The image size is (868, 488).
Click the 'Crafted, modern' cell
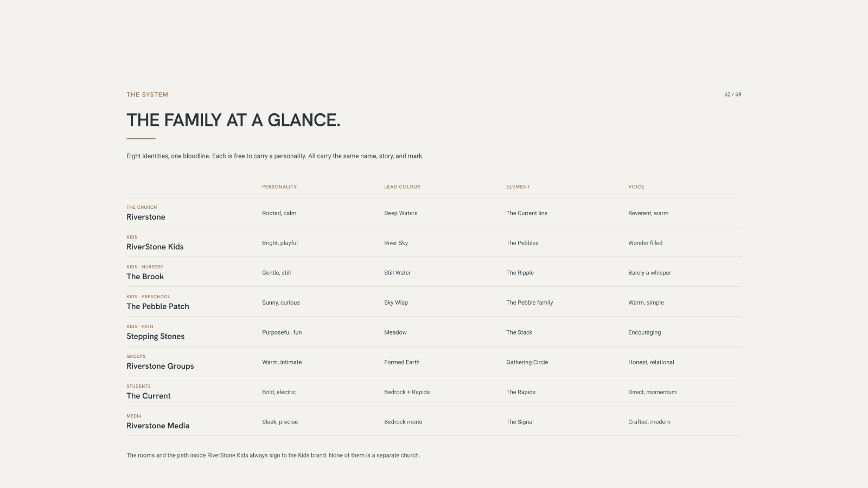point(649,422)
